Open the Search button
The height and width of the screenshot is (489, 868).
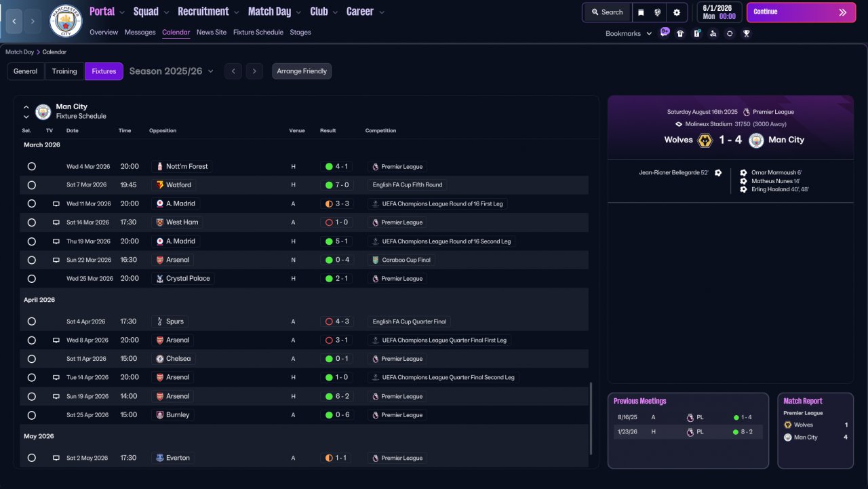(x=606, y=12)
